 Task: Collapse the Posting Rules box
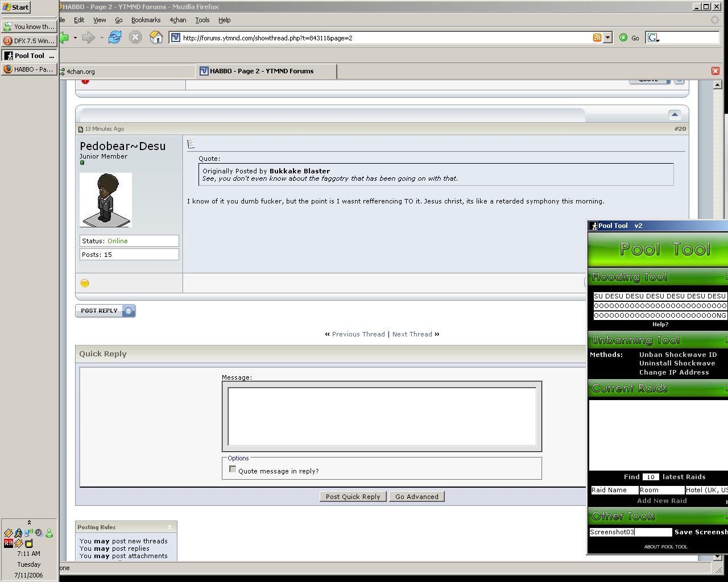point(169,527)
